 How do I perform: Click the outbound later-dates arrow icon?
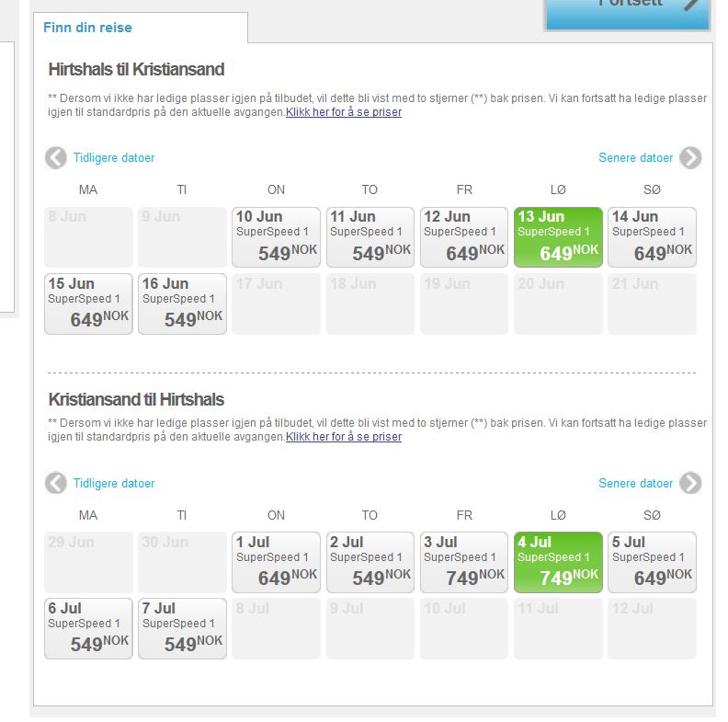[x=690, y=158]
